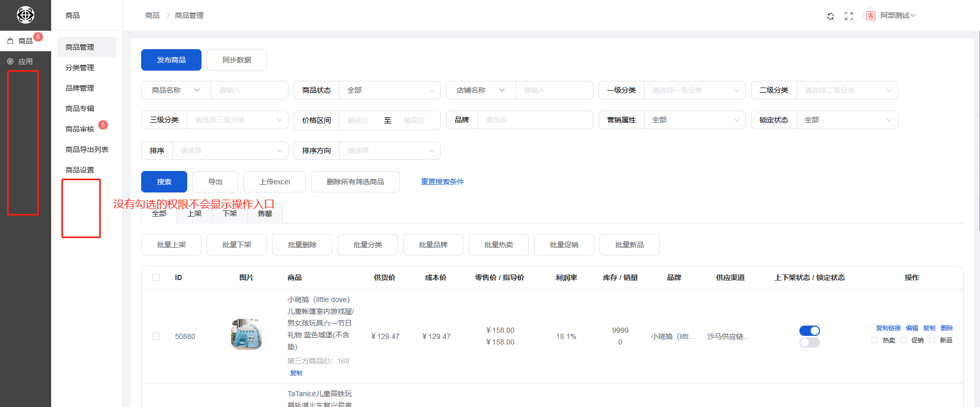Open the 排序方向 dropdown

coord(390,151)
